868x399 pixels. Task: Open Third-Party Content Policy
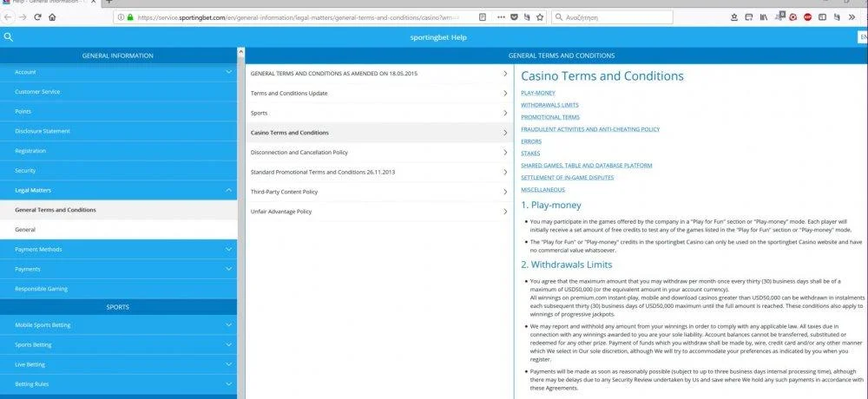pyautogui.click(x=379, y=192)
